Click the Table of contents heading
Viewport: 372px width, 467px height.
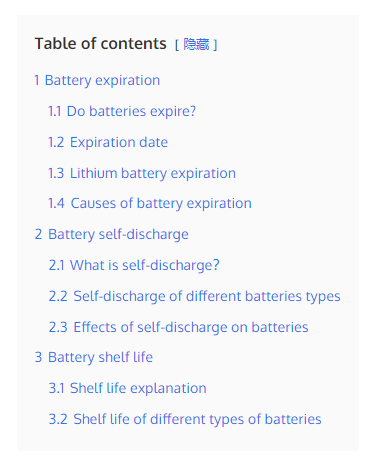(101, 44)
